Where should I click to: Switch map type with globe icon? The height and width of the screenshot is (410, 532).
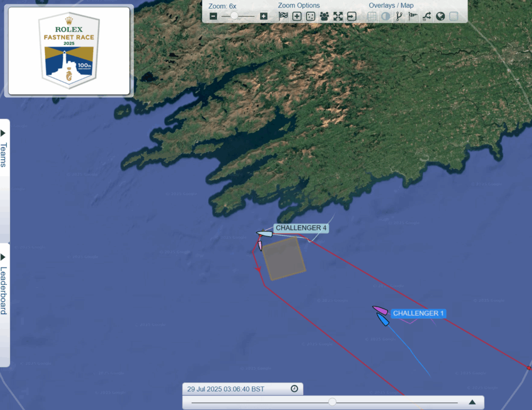[440, 16]
